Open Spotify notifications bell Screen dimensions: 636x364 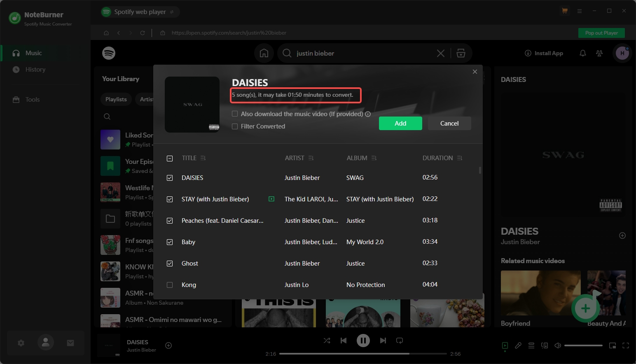coord(583,53)
